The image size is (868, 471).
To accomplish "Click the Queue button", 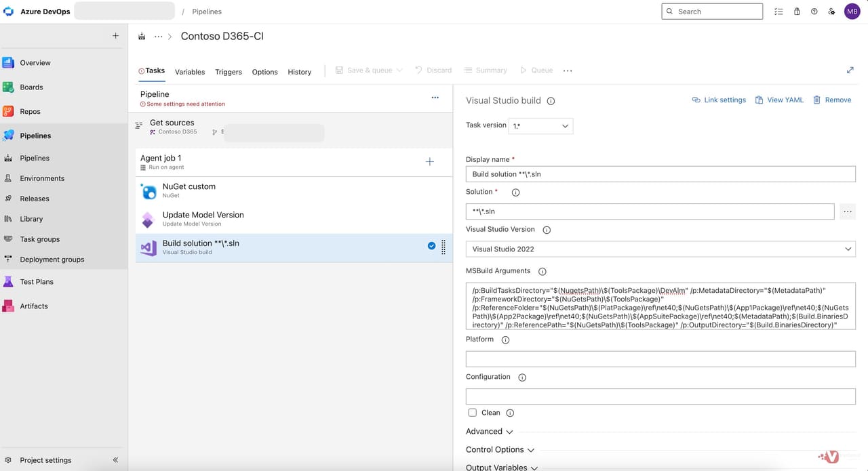I will 536,70.
